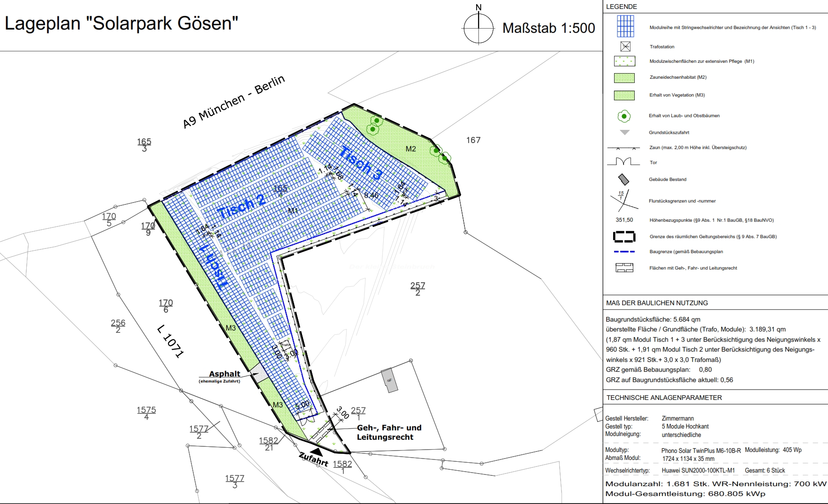The width and height of the screenshot is (828, 504).
Task: Click the gray existing building on the map
Action: 389,380
